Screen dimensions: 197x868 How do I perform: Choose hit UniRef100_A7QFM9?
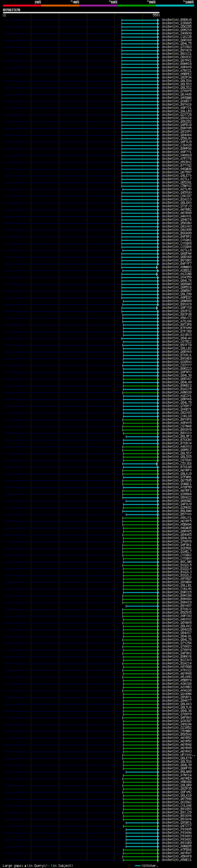177,487
